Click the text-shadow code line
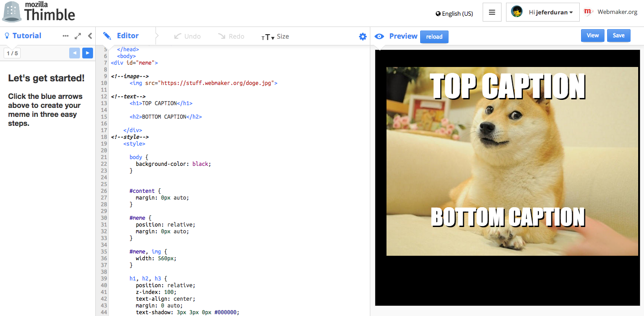Viewport: 644px width, 316px height. (187, 312)
